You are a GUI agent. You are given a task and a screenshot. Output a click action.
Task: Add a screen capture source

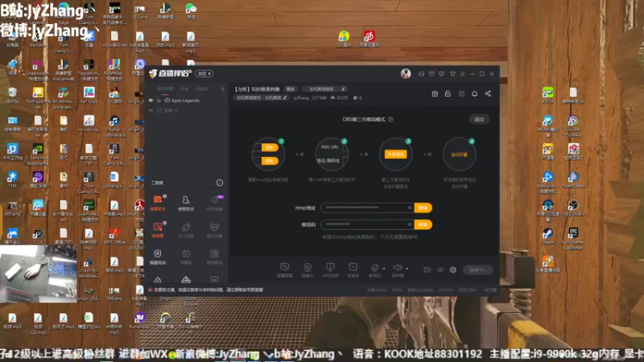click(x=285, y=270)
